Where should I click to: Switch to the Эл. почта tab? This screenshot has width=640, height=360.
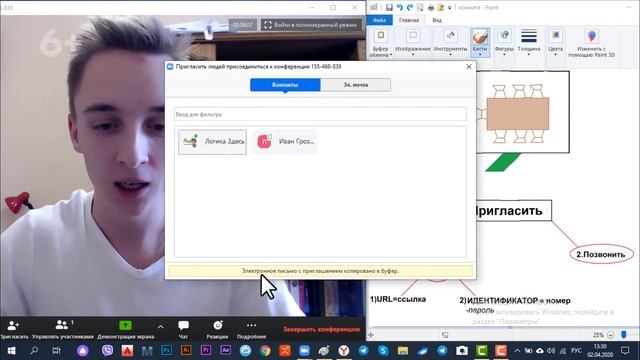356,85
